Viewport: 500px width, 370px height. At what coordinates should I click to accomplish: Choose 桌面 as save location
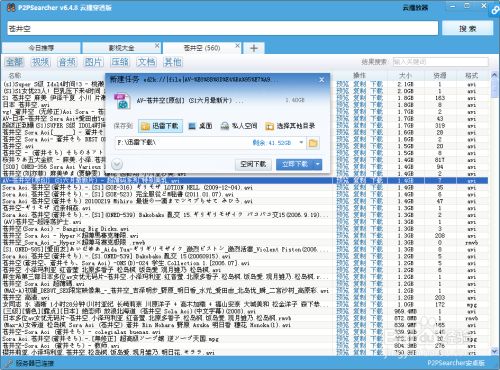(x=200, y=126)
